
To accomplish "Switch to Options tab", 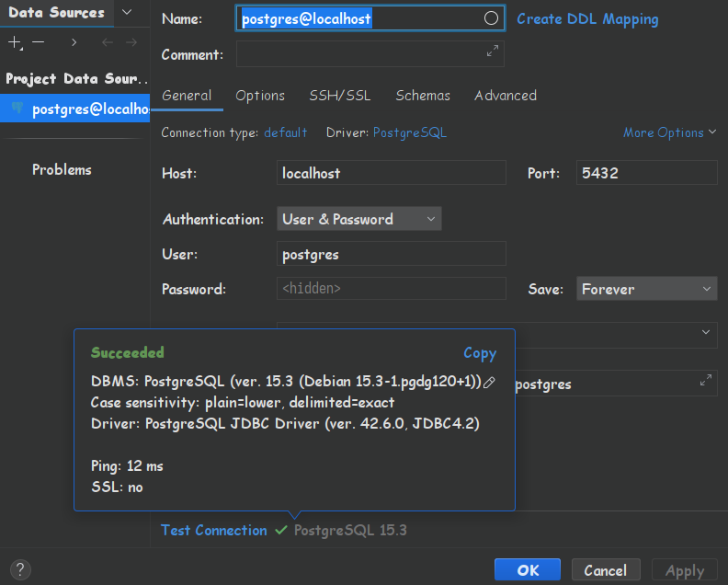I will (260, 96).
